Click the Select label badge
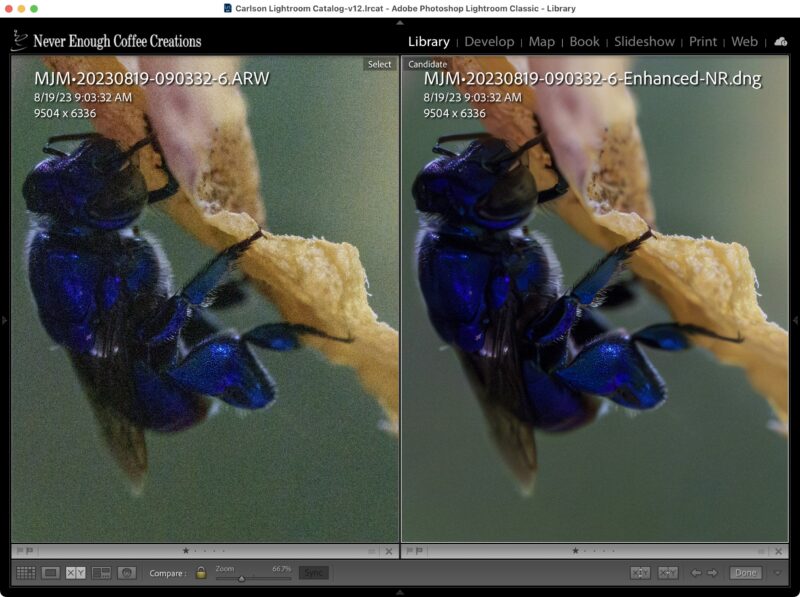800x597 pixels. [x=380, y=64]
